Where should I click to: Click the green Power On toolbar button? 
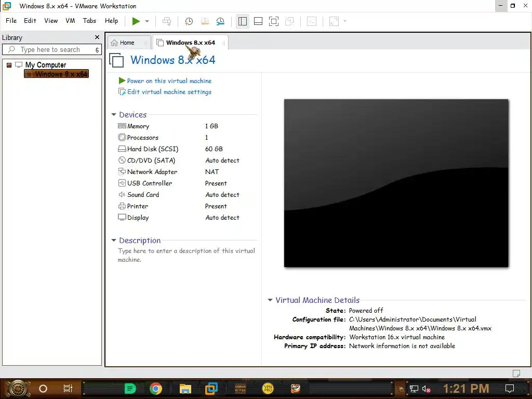click(x=136, y=21)
